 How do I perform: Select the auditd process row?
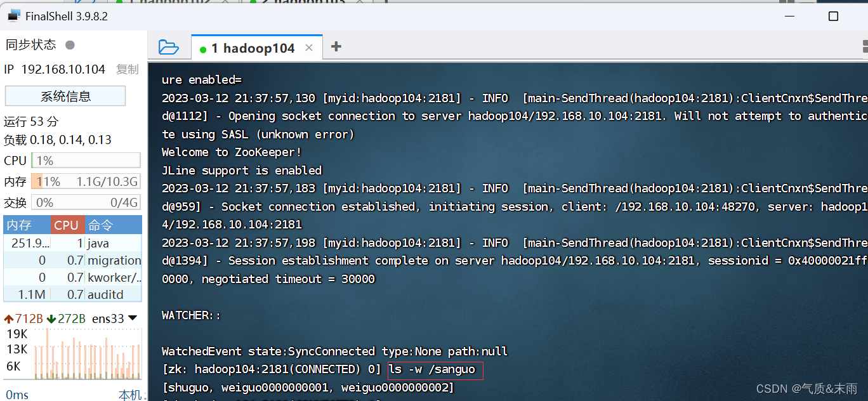point(73,294)
